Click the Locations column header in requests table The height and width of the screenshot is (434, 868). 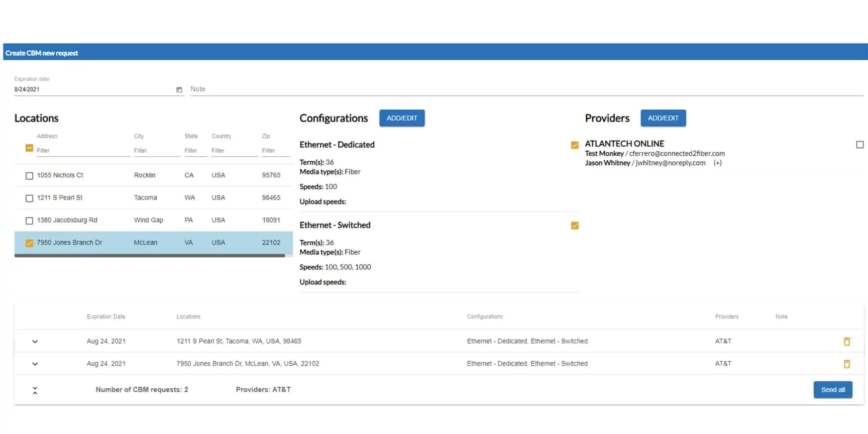[188, 317]
